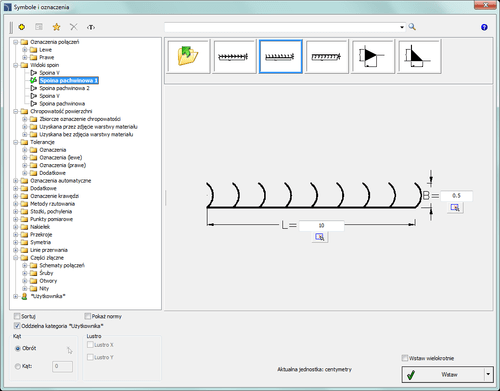Collapse the Widoki spoin node
Screen dimensions: 500x391
[15, 65]
